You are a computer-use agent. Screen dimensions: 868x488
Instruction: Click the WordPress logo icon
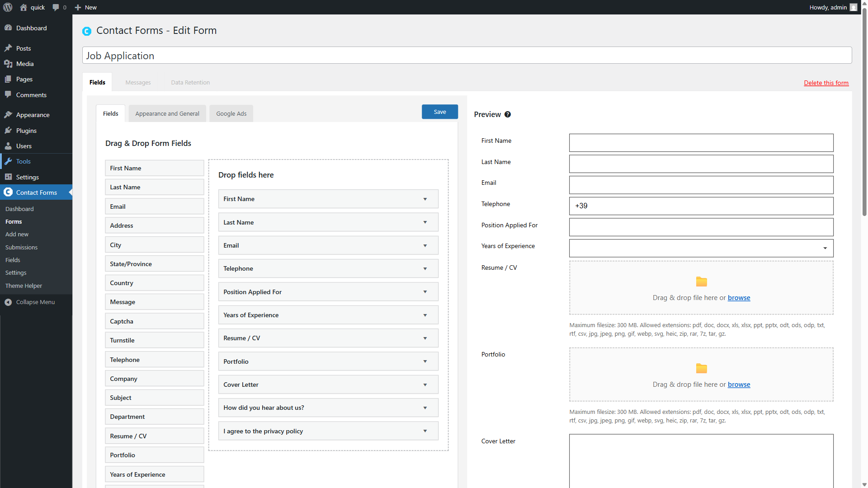(x=8, y=7)
